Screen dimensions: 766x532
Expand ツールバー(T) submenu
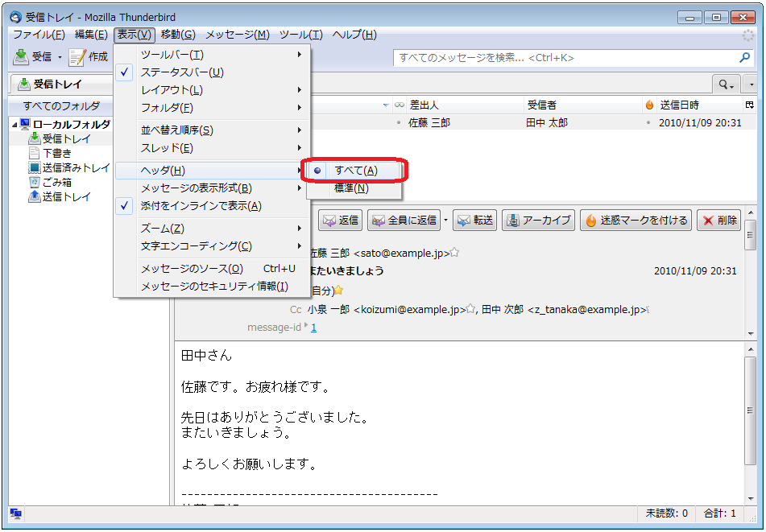click(213, 55)
